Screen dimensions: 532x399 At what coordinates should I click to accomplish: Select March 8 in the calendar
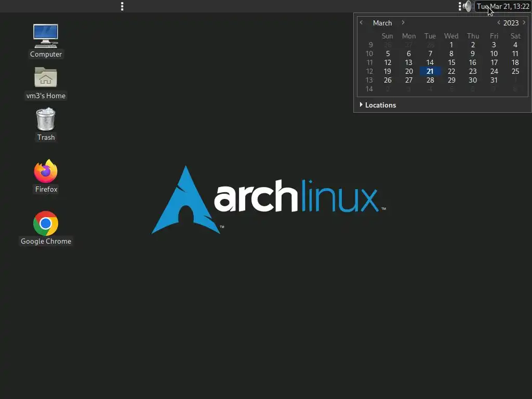451,54
